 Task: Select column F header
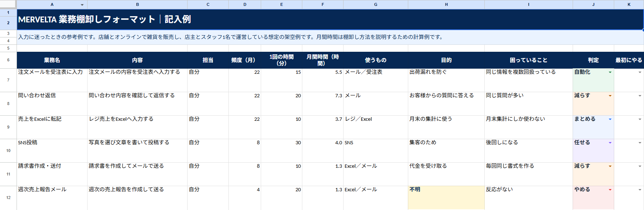[x=323, y=4]
